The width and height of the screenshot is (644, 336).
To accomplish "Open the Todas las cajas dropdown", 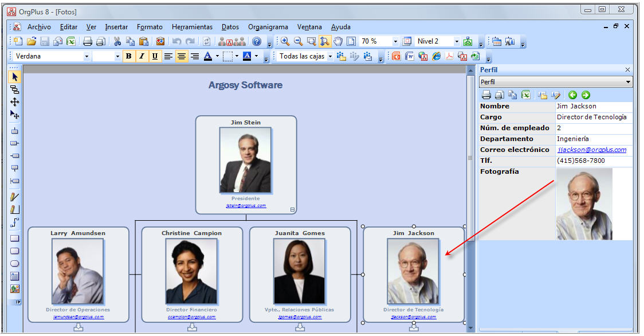I will (x=330, y=56).
